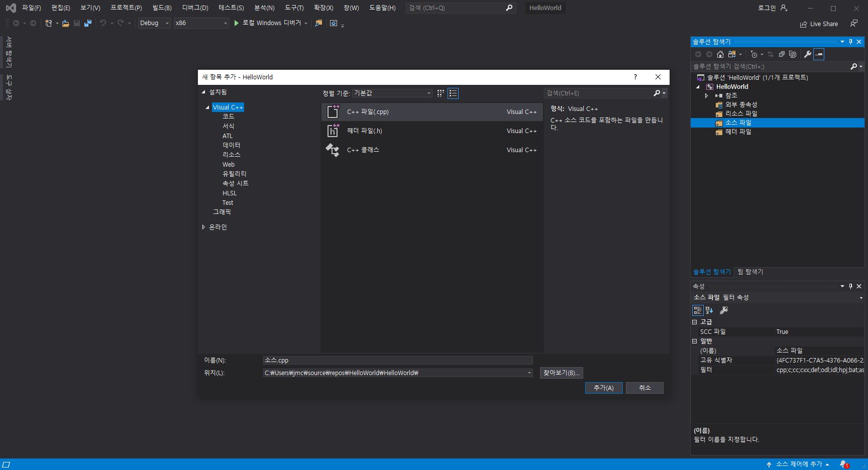Click the Visual Studio quick search box
Image resolution: width=868 pixels, height=470 pixels.
click(x=460, y=8)
